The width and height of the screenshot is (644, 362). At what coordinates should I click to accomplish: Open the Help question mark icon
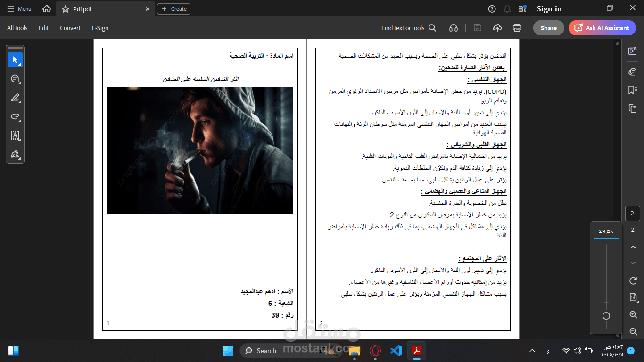click(x=492, y=9)
